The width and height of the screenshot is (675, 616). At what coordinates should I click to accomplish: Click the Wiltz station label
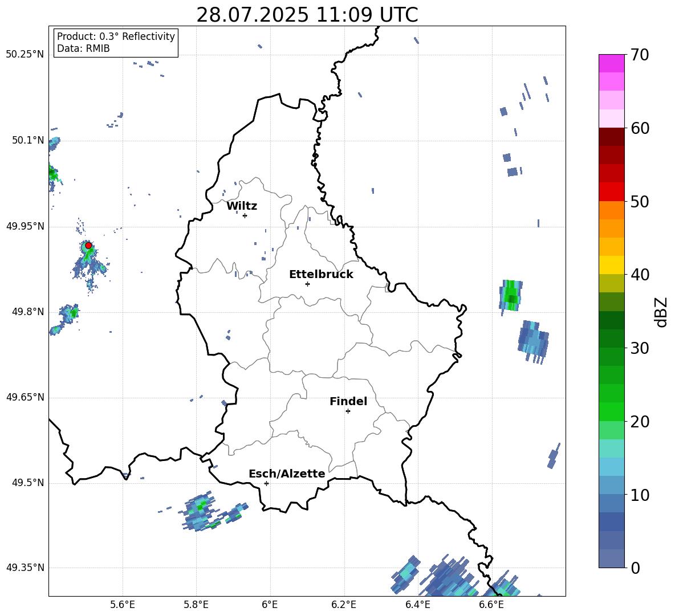click(x=242, y=206)
